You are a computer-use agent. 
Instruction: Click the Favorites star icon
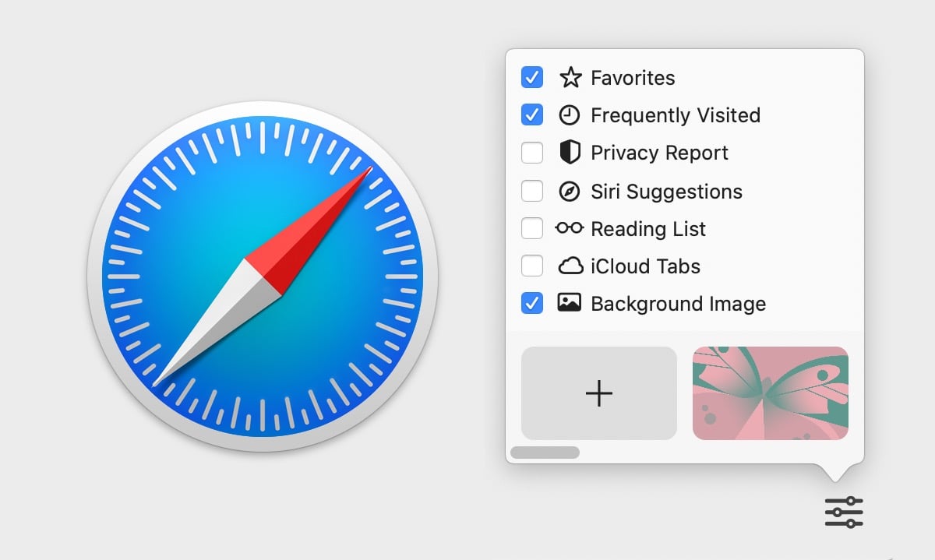570,78
